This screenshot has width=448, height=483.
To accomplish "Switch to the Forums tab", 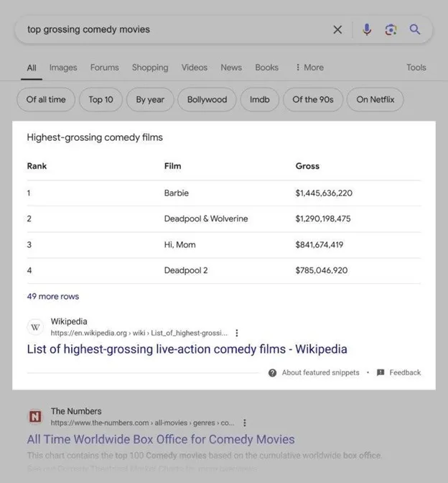I will pos(104,68).
